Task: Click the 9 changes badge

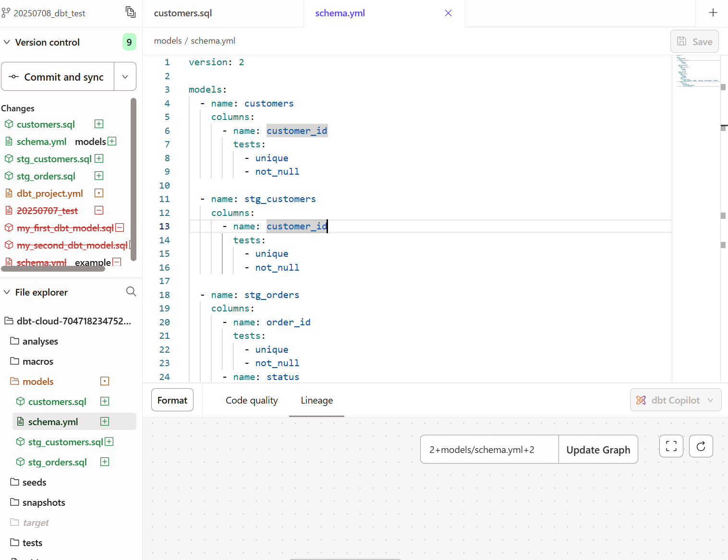Action: (x=129, y=42)
